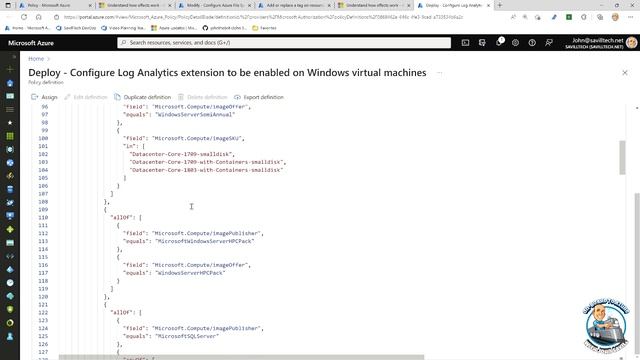640x360 pixels.
Task: Open the Help + support person icon in the sidebar
Action: (x=10, y=336)
